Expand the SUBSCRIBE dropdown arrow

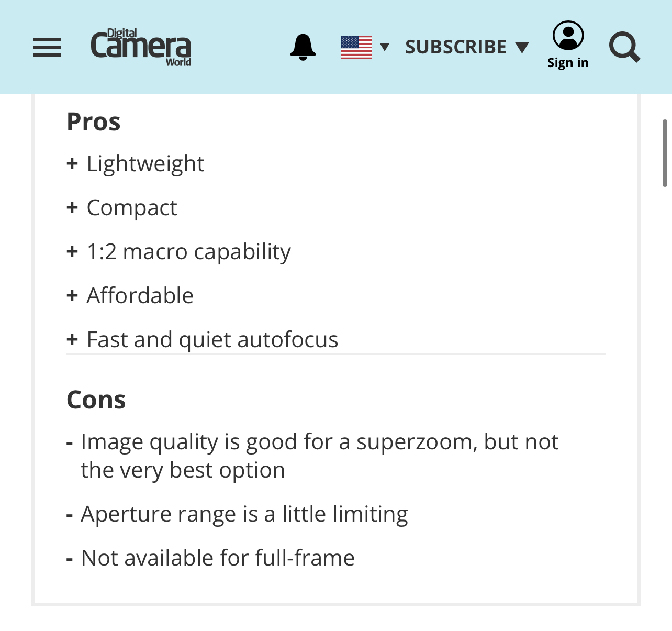pos(522,48)
